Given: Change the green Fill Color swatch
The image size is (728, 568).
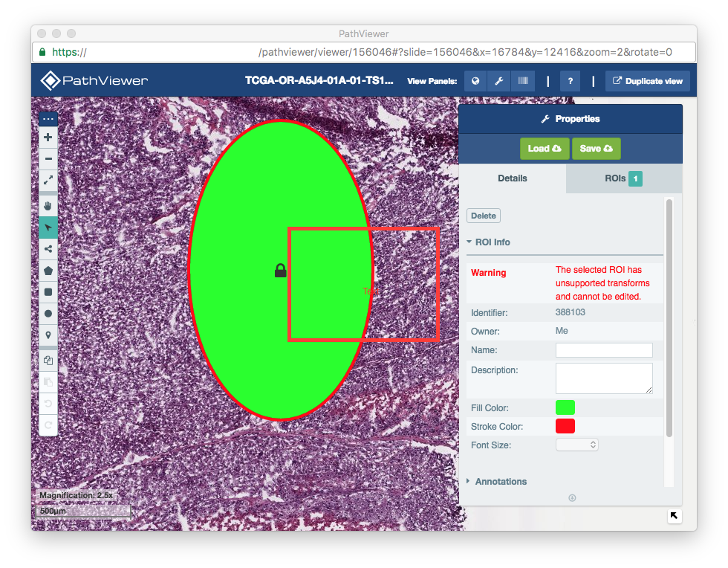Looking at the screenshot, I should (x=564, y=407).
